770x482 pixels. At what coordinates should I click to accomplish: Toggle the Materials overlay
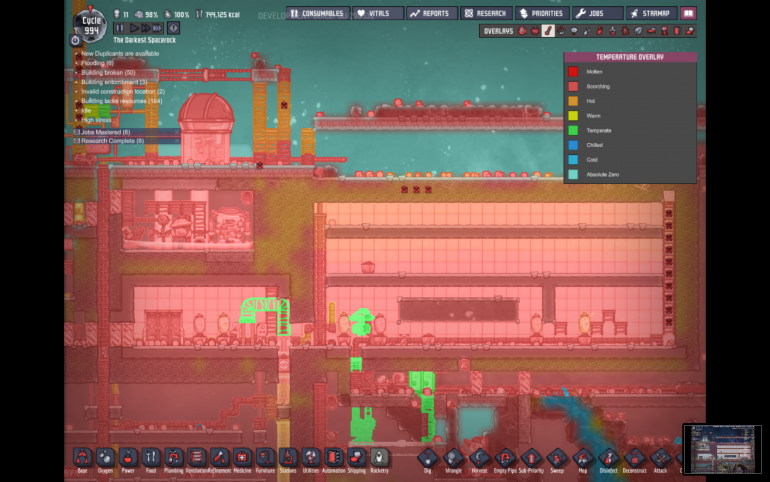pyautogui.click(x=561, y=31)
